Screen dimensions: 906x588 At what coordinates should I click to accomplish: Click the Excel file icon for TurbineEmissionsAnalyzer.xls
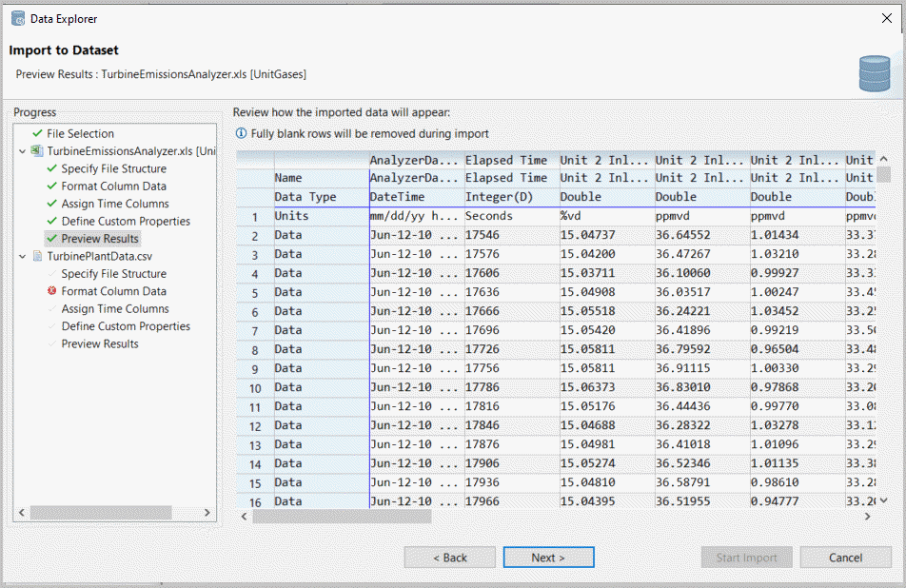[37, 151]
